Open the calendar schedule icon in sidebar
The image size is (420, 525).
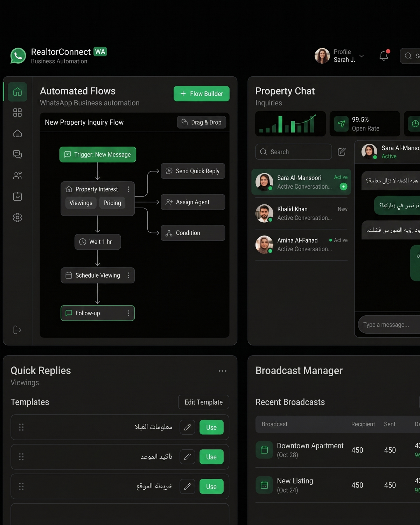(17, 196)
